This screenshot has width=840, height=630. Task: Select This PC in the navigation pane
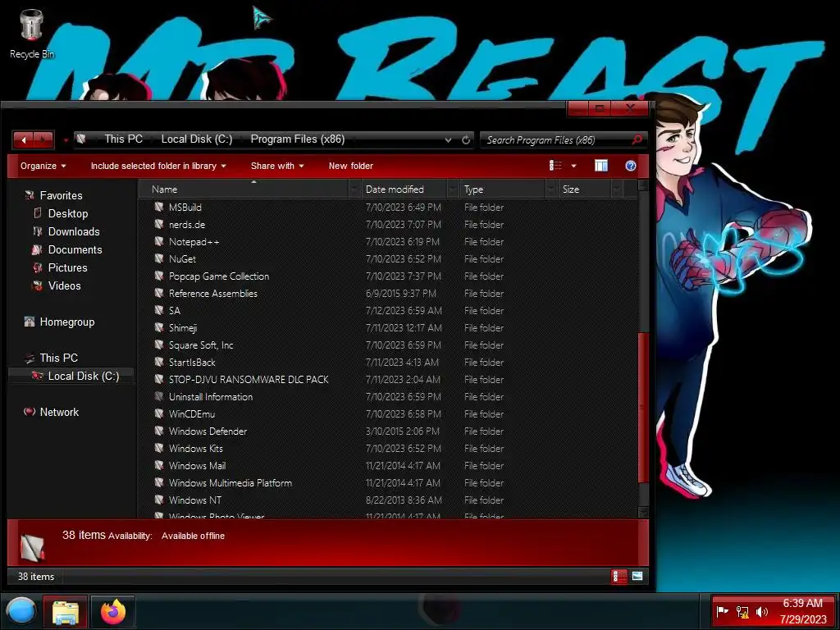[x=58, y=358]
